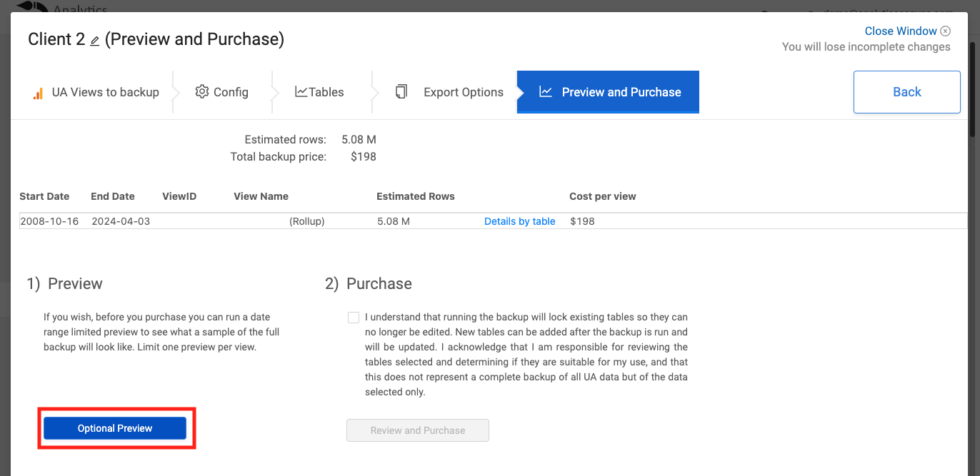Screen dimensions: 980x476
Task: Select the Preview and Purchase step
Action: pyautogui.click(x=608, y=92)
